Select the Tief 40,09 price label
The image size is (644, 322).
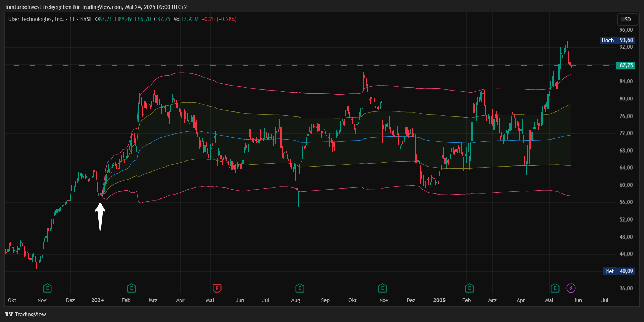(619, 271)
